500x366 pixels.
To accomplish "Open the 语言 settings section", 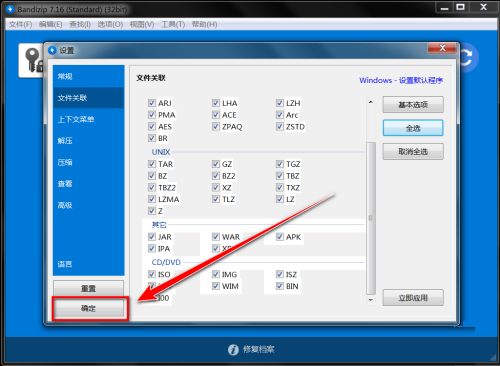I will (88, 264).
